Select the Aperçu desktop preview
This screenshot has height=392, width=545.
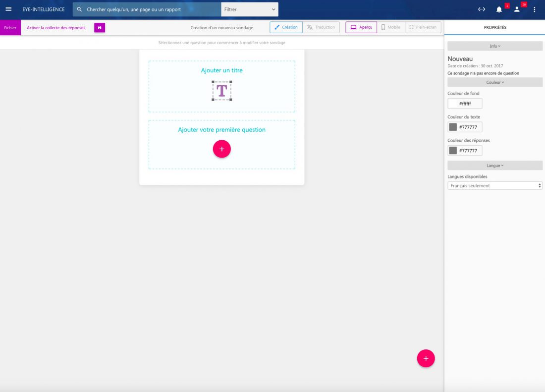[361, 27]
